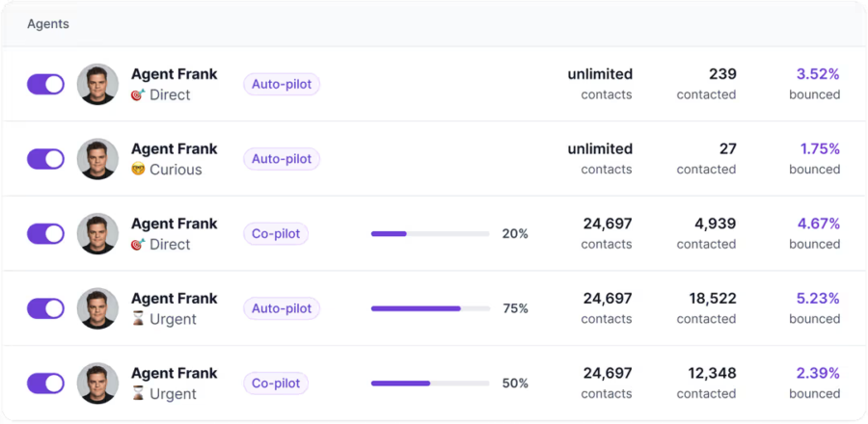
Task: Toggle the Co-pilot Urgent agent in last row
Action: 45,384
